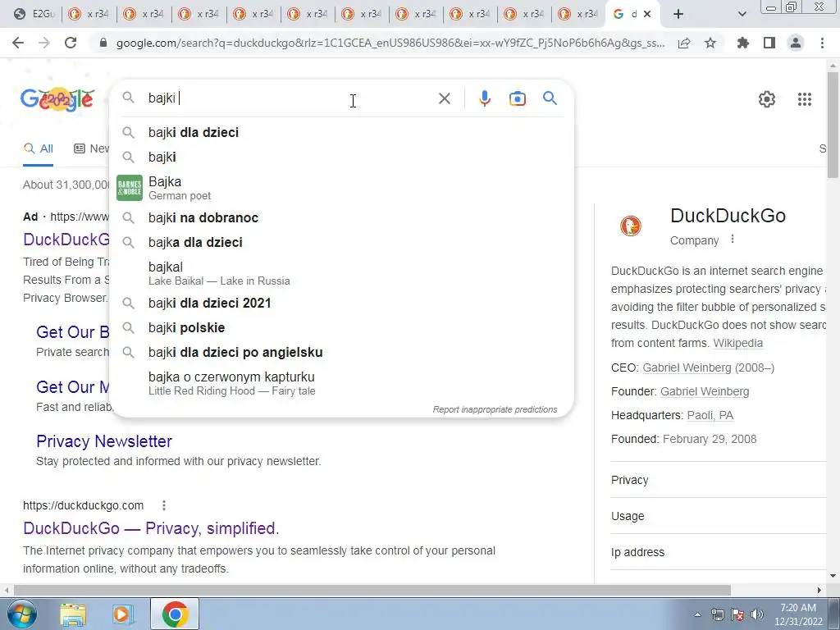The height and width of the screenshot is (630, 840).
Task: Open Google apps grid
Action: pyautogui.click(x=804, y=99)
